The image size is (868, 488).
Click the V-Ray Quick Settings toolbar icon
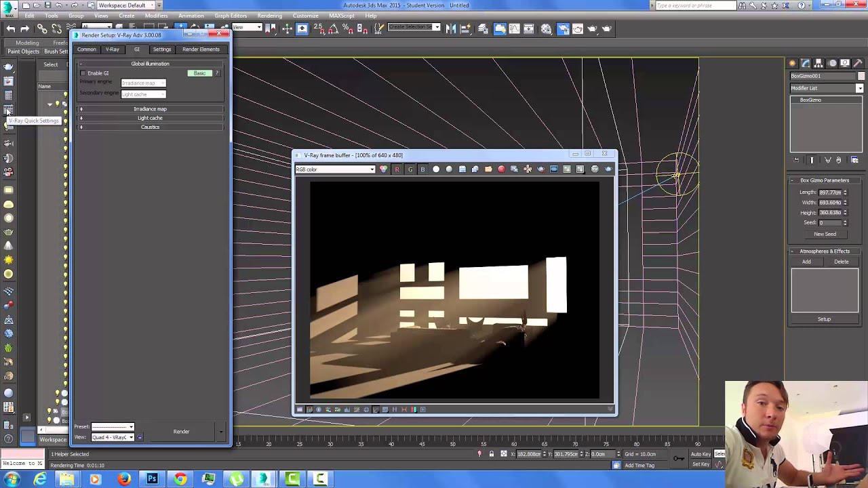tap(8, 110)
